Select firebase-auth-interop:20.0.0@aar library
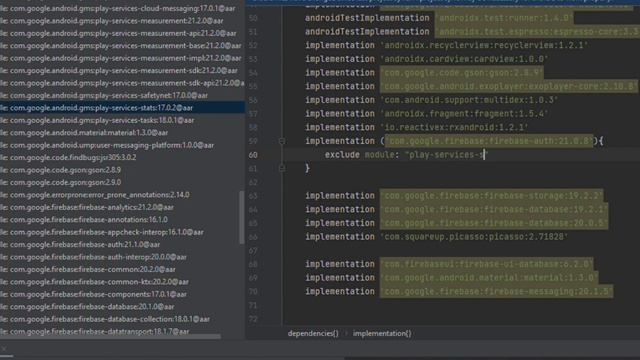Viewport: 640px width, 360px height. pyautogui.click(x=122, y=257)
